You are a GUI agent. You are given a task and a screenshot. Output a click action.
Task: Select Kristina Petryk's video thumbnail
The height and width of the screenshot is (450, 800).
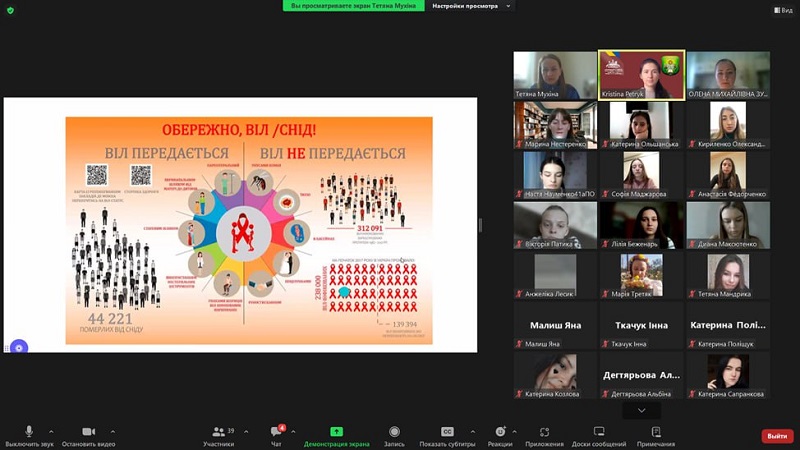pos(641,75)
